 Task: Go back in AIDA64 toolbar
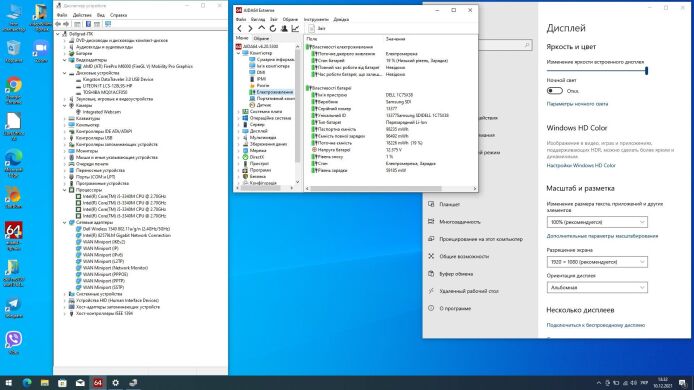point(239,28)
